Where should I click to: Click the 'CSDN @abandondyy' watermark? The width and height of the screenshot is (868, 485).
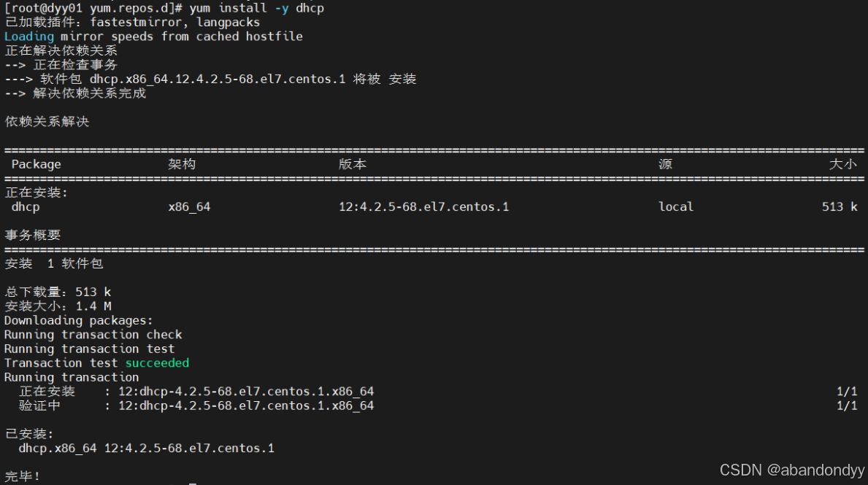[791, 470]
